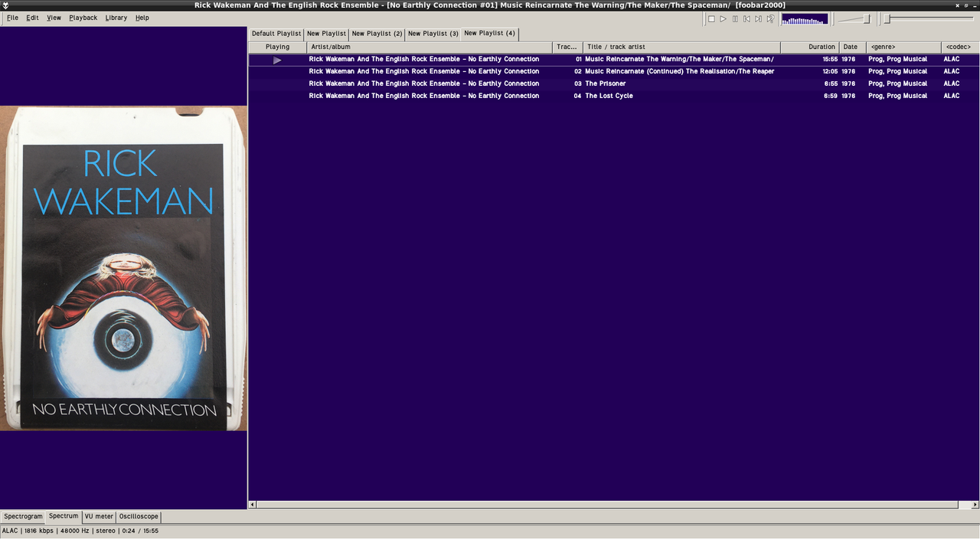This screenshot has height=539, width=980.
Task: Open the Playback menu
Action: 83,18
